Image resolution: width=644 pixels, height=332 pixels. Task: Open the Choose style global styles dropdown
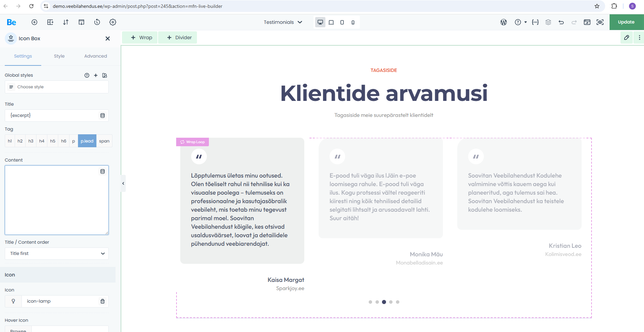point(57,87)
